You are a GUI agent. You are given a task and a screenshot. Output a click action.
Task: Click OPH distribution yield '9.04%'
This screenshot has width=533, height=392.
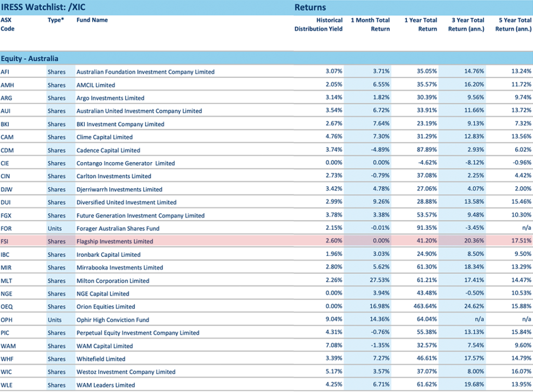click(334, 319)
